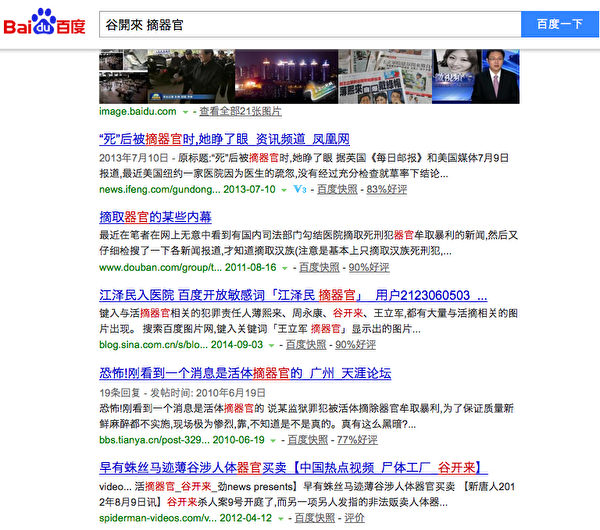The image size is (600, 530).
Task: Open the man in crowd image thumbnail
Action: (x=191, y=77)
